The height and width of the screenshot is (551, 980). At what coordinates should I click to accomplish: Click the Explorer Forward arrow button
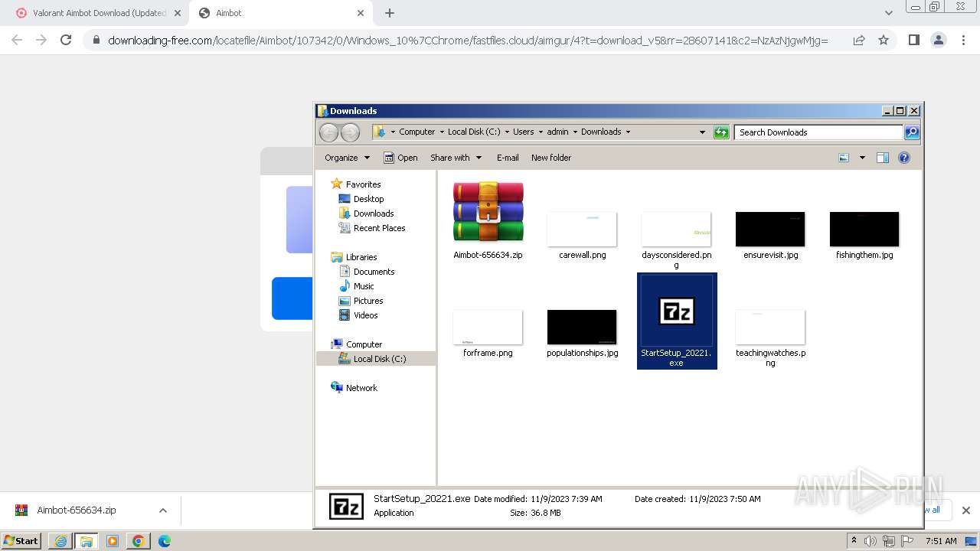[350, 132]
